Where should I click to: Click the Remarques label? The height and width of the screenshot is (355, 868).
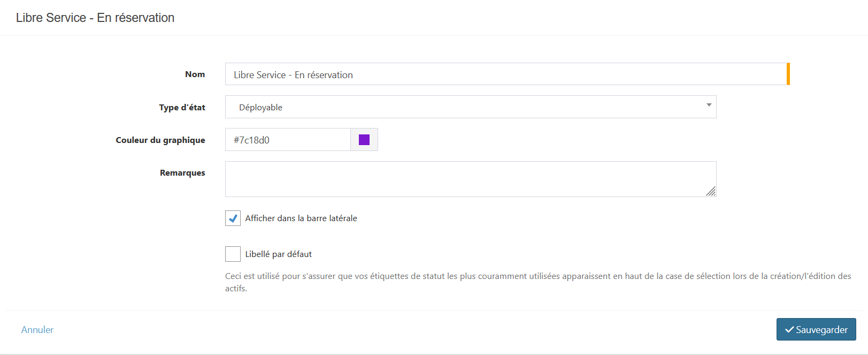pos(182,173)
